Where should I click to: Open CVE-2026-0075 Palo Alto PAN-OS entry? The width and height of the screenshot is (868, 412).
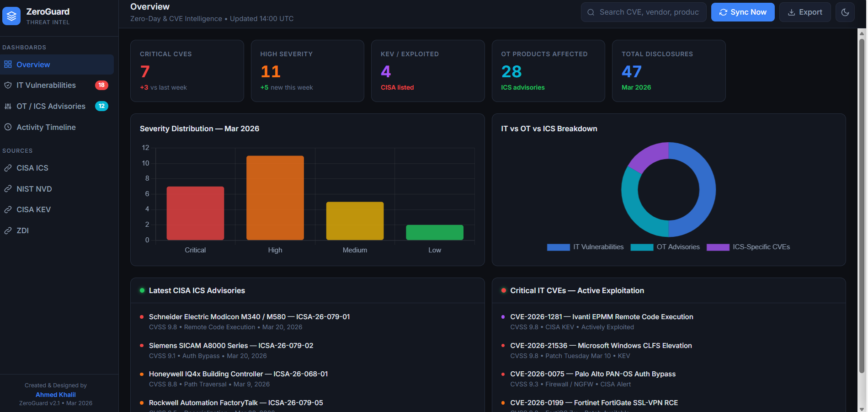[x=669, y=379]
